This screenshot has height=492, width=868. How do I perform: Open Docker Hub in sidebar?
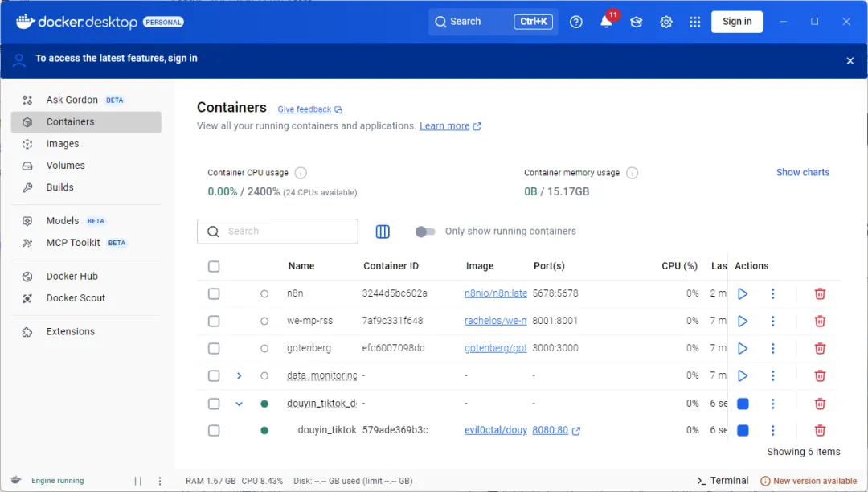coord(86,277)
